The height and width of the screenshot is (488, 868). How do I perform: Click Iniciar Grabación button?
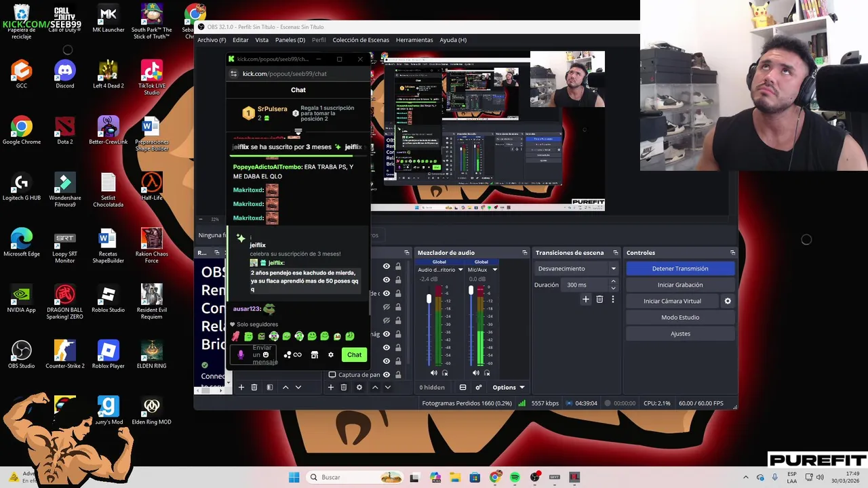[x=680, y=285]
